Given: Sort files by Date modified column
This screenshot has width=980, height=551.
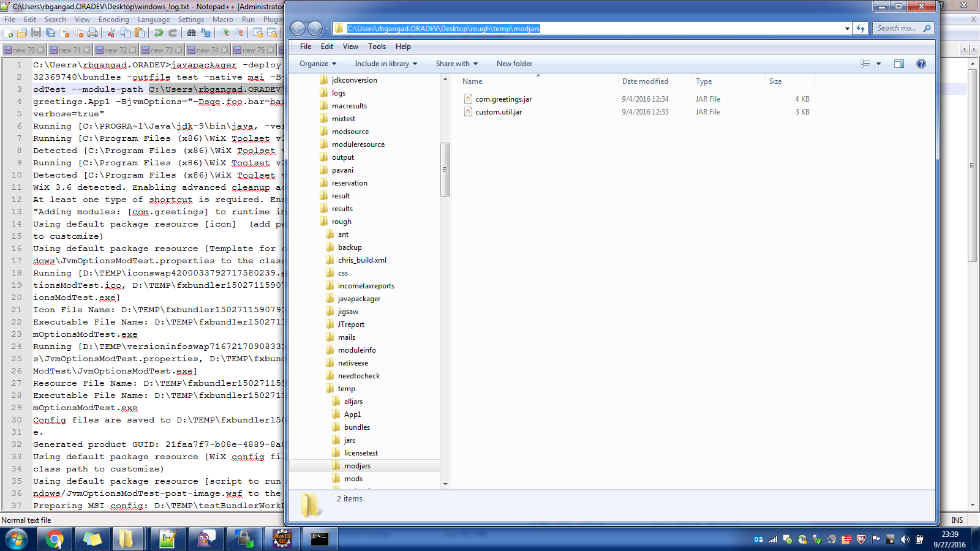Looking at the screenshot, I should [x=645, y=81].
